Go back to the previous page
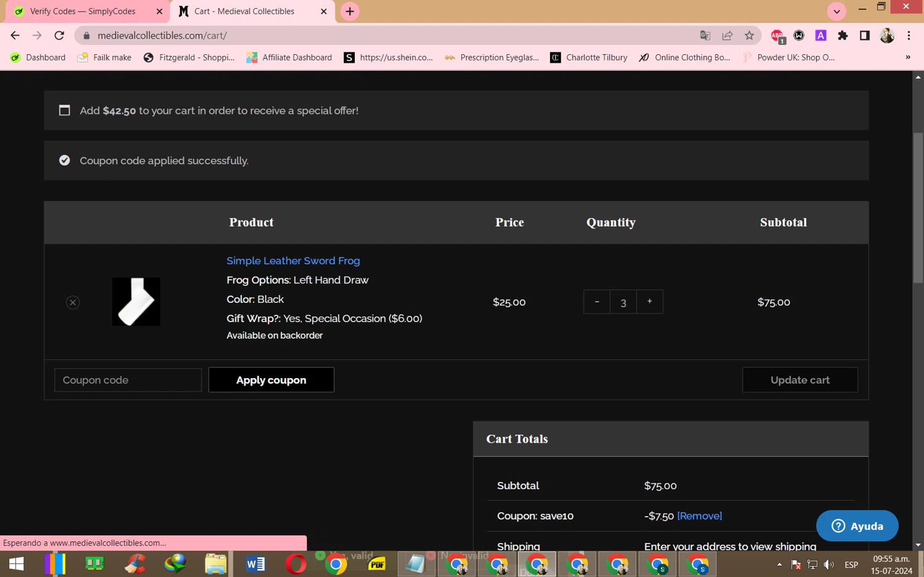 click(x=15, y=36)
